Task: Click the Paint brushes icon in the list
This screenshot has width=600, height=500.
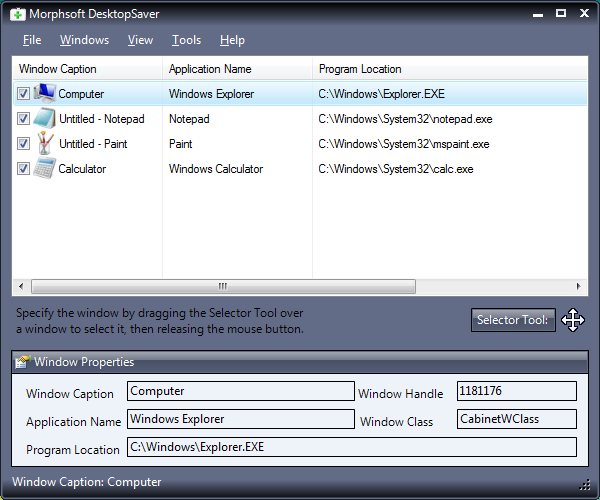Action: coord(45,143)
